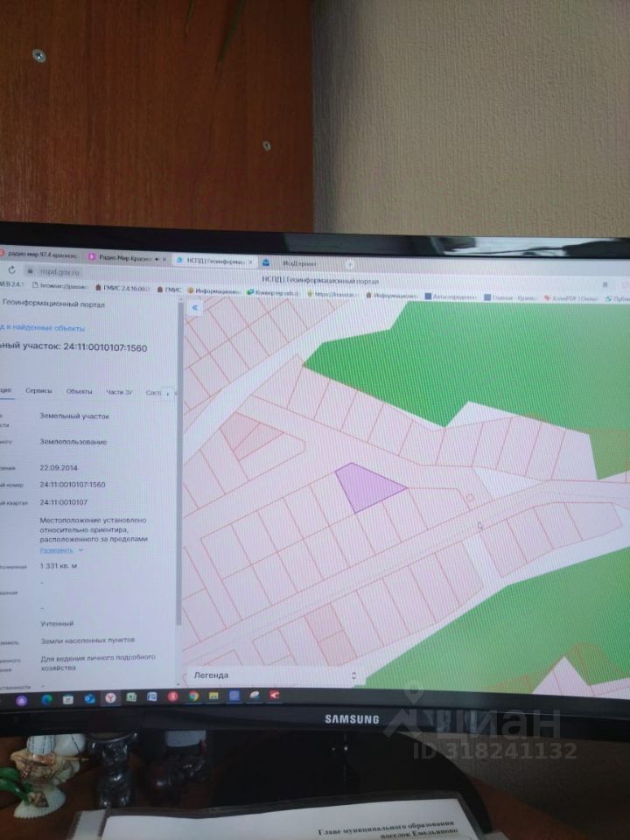Viewport: 630px width, 840px height.
Task: Click the 'Учтенный' status text
Action: [x=57, y=624]
